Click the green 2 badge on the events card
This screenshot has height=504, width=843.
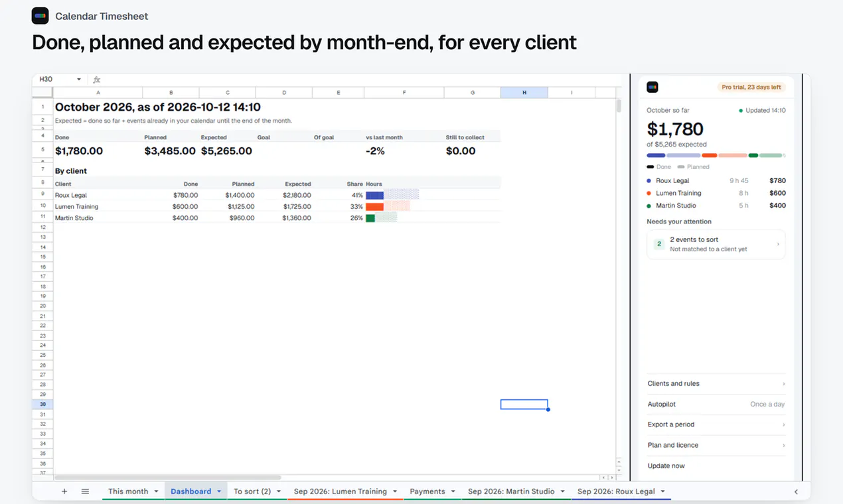[x=659, y=244]
